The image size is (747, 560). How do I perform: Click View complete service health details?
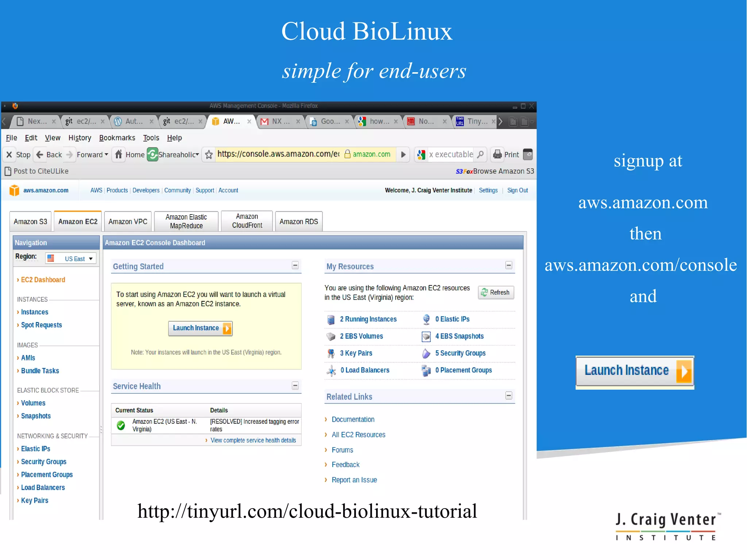click(253, 441)
